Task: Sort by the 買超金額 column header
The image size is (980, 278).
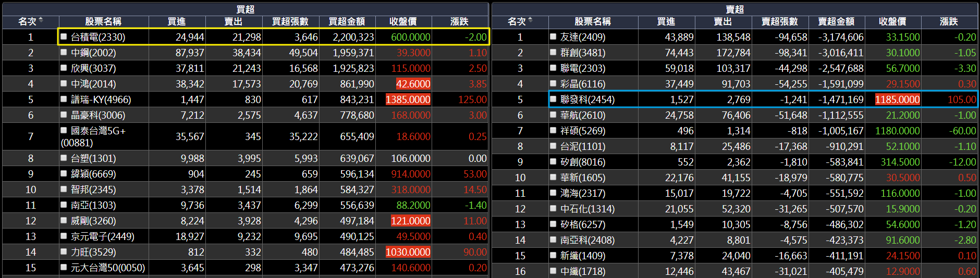Action: [x=347, y=21]
